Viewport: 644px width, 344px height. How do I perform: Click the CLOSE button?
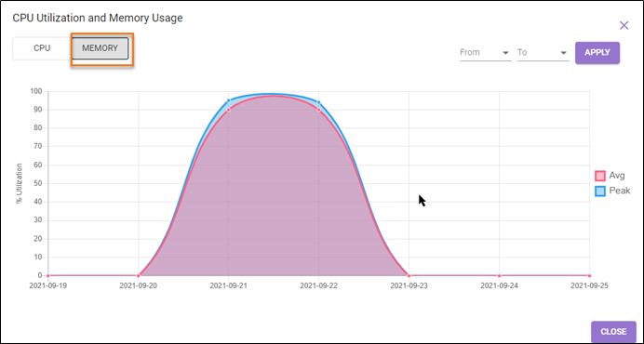click(x=613, y=332)
